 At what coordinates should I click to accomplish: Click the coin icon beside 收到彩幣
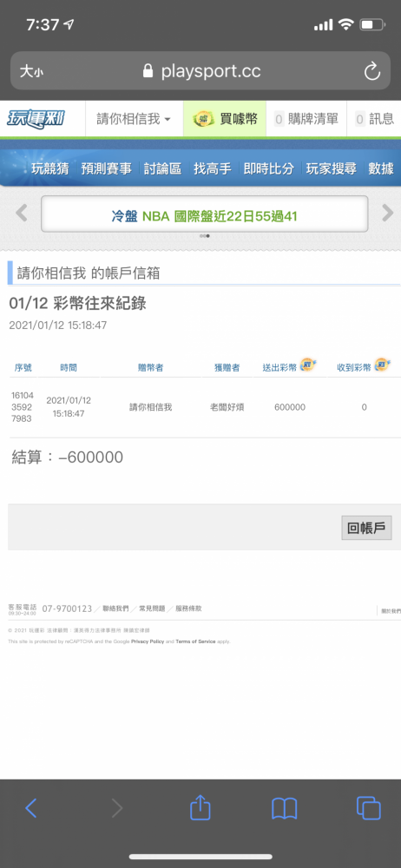(x=382, y=365)
